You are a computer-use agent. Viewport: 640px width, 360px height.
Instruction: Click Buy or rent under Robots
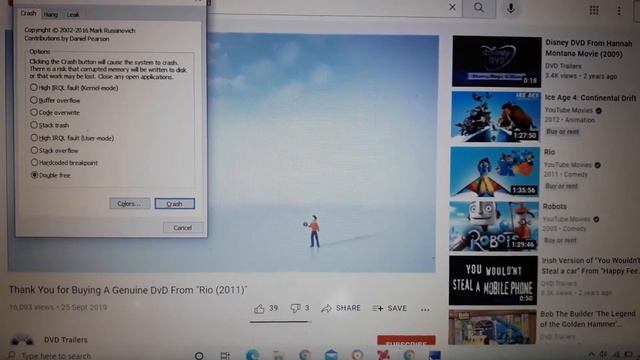click(x=560, y=240)
